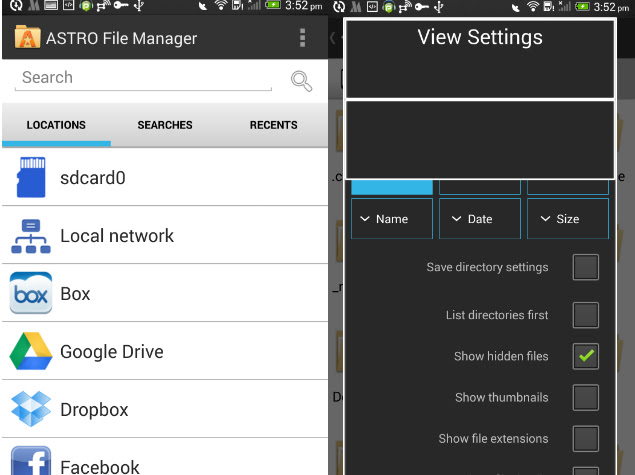
Task: Open the ASTRO overflow menu icon
Action: [x=302, y=38]
